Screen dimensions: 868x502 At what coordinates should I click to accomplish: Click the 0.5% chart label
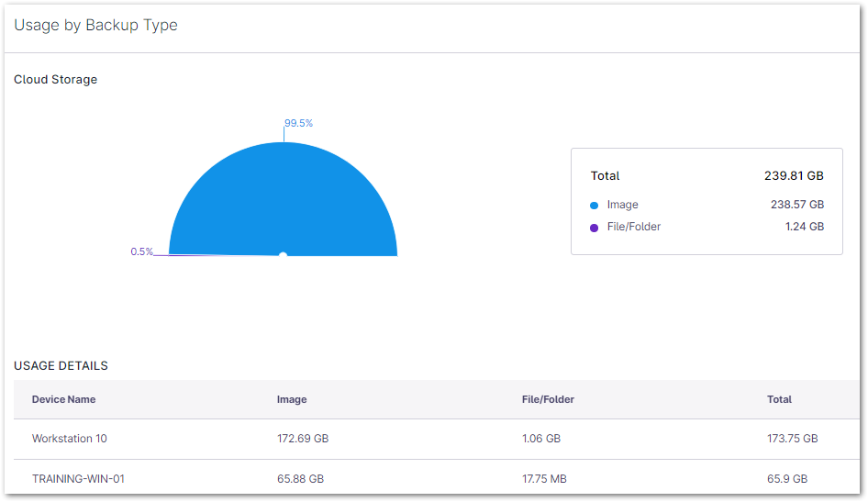pos(141,251)
